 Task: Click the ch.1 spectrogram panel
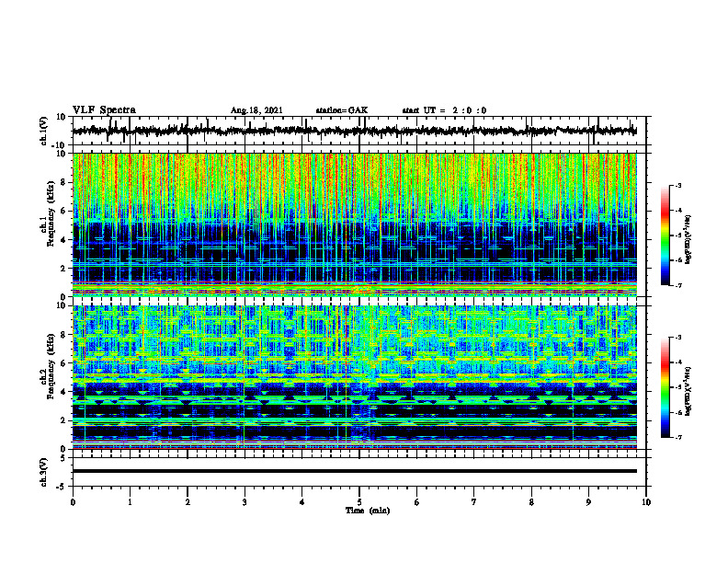[x=354, y=224]
